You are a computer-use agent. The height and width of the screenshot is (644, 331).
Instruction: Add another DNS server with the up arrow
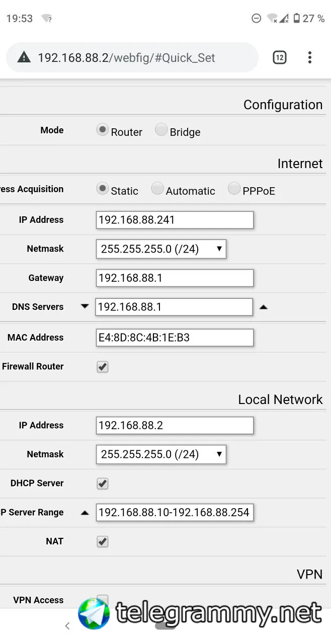pyautogui.click(x=263, y=307)
